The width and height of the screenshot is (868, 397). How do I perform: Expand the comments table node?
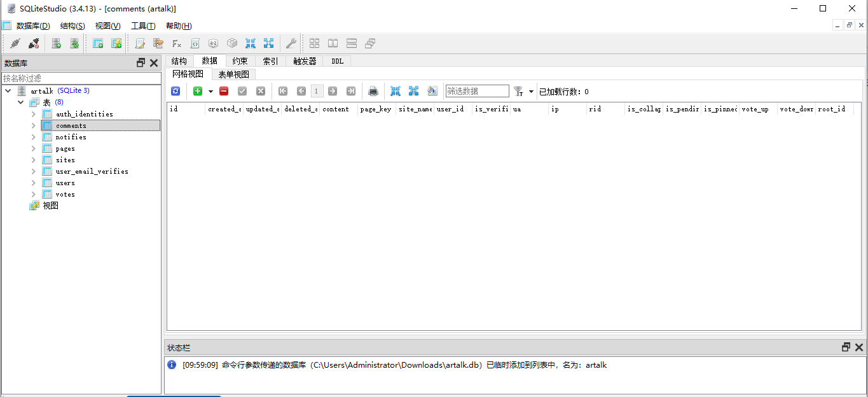(x=34, y=125)
